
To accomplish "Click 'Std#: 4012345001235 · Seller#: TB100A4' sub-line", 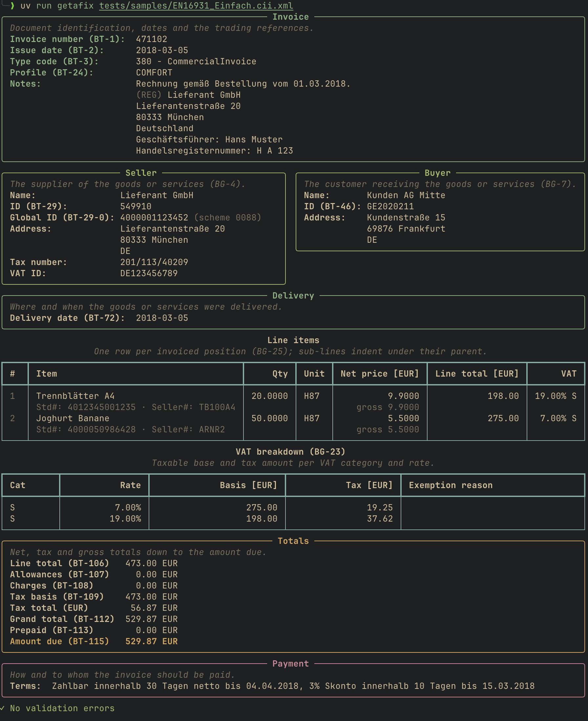I will 136,407.
